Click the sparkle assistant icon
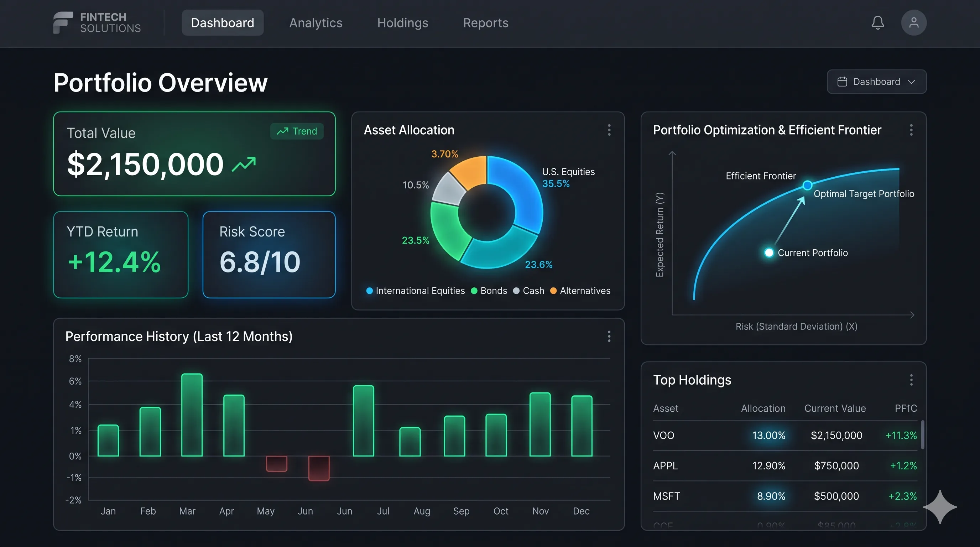The height and width of the screenshot is (547, 980). tap(940, 507)
